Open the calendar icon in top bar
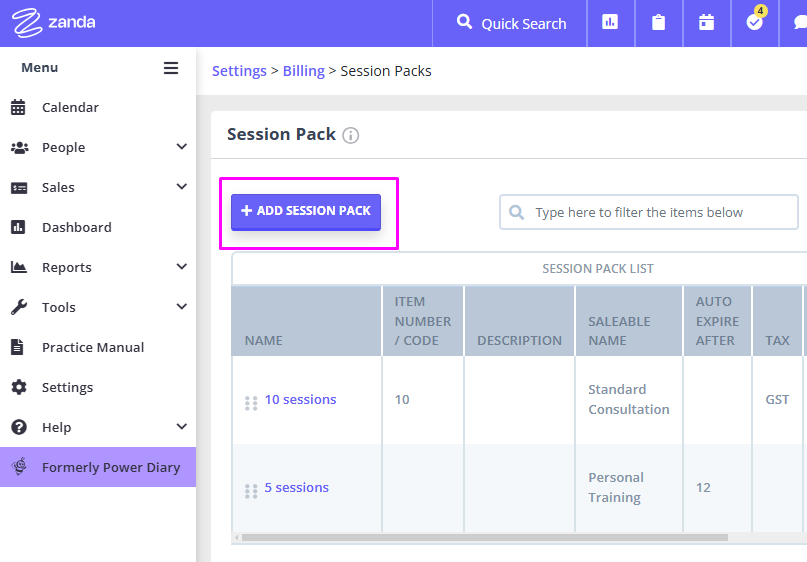Viewport: 807px width, 562px height. coord(706,22)
